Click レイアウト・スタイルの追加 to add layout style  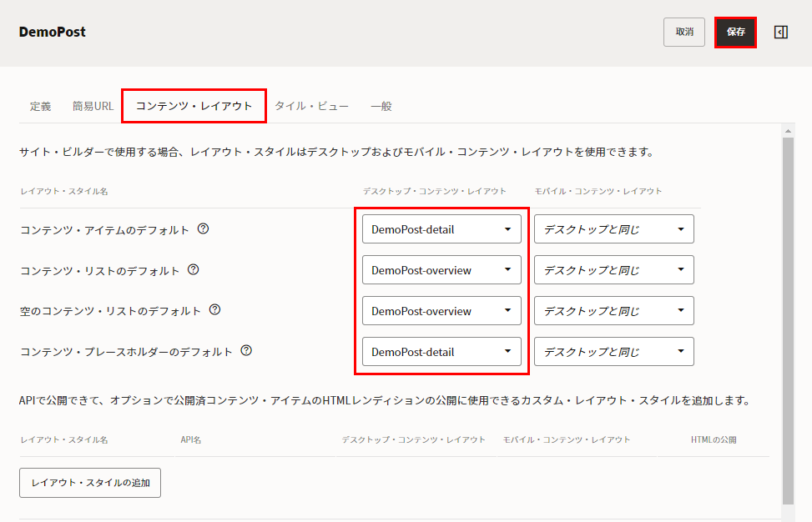(x=89, y=482)
